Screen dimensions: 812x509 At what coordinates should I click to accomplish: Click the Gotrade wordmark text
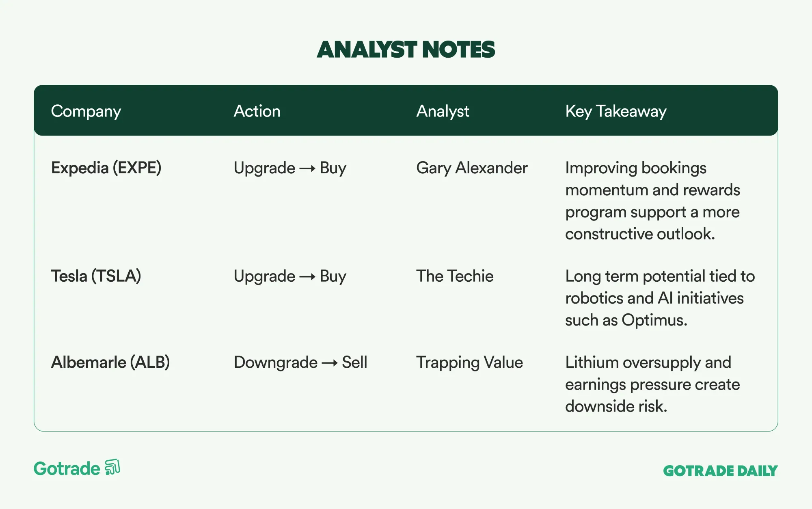[67, 469]
